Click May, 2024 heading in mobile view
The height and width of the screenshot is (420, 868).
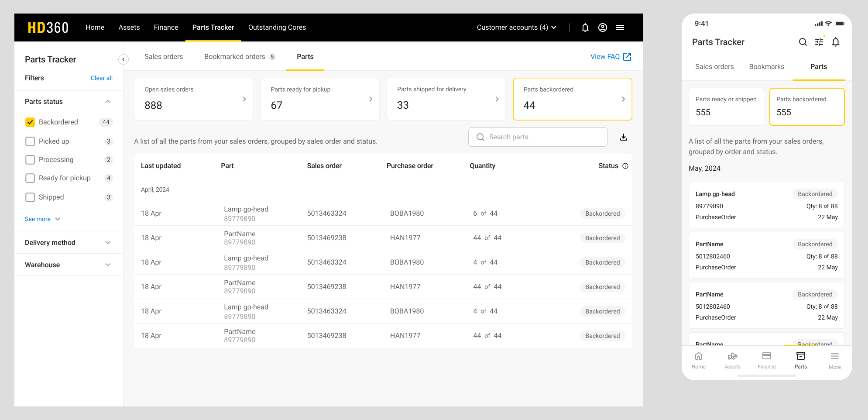(704, 169)
